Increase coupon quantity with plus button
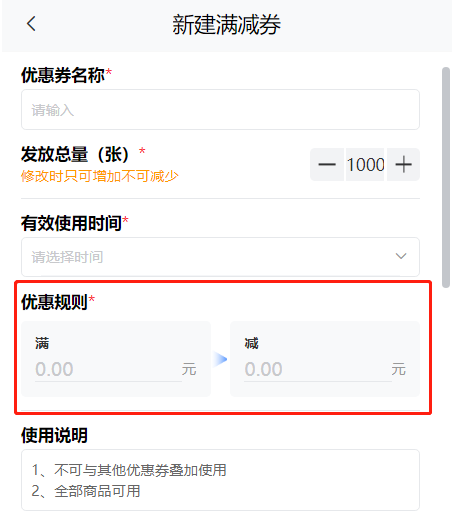Screen dimensions: 472x517 [403, 164]
